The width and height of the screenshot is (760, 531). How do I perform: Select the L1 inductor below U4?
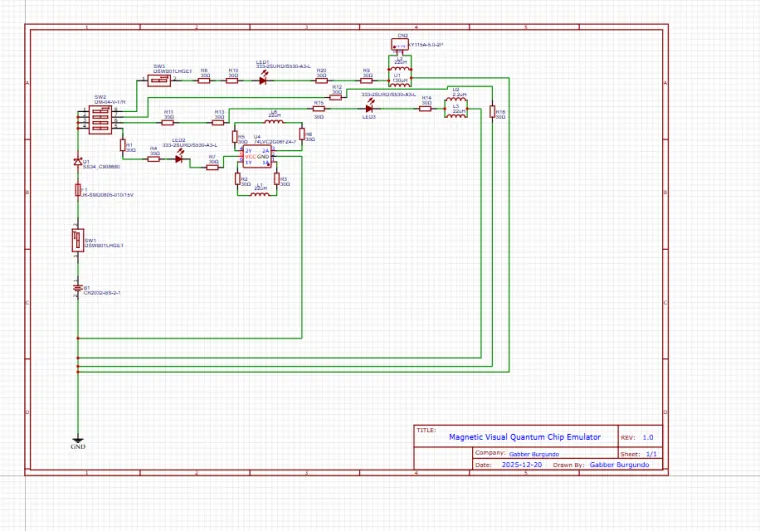pyautogui.click(x=260, y=193)
